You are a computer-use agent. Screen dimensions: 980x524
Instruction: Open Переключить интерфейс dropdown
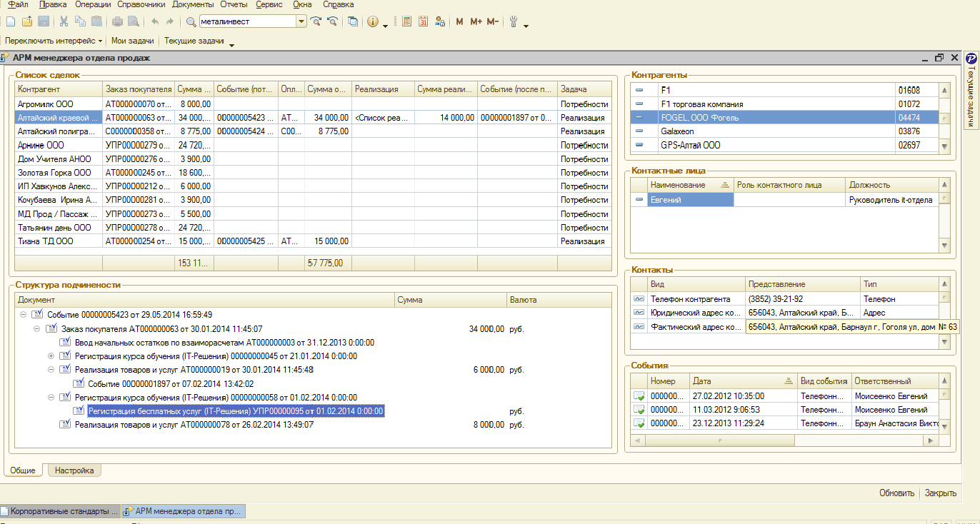click(54, 41)
